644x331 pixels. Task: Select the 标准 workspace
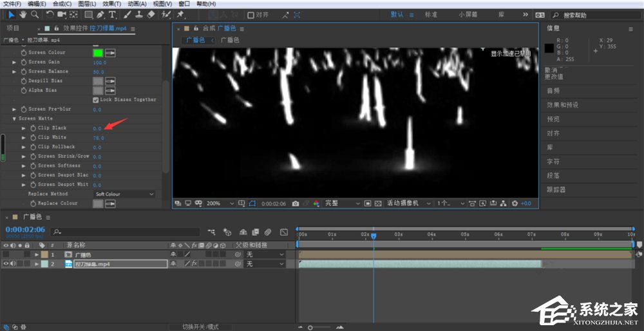point(431,14)
